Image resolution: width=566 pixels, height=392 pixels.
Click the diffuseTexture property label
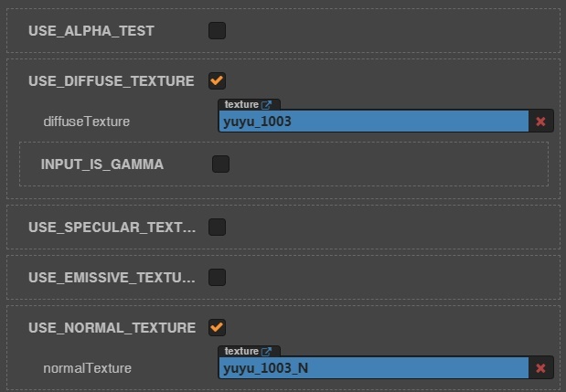tap(87, 122)
